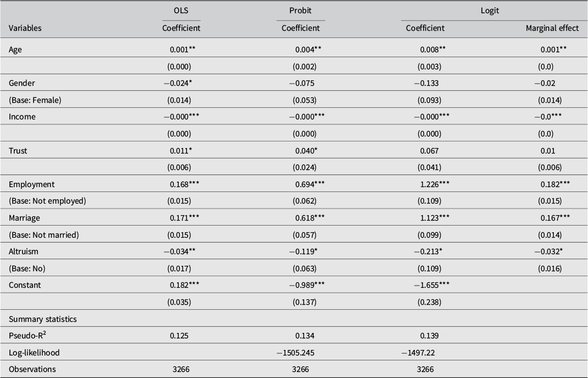This screenshot has width=588, height=378.
Task: Click the Pseudo-R² row label
Action: coord(28,335)
